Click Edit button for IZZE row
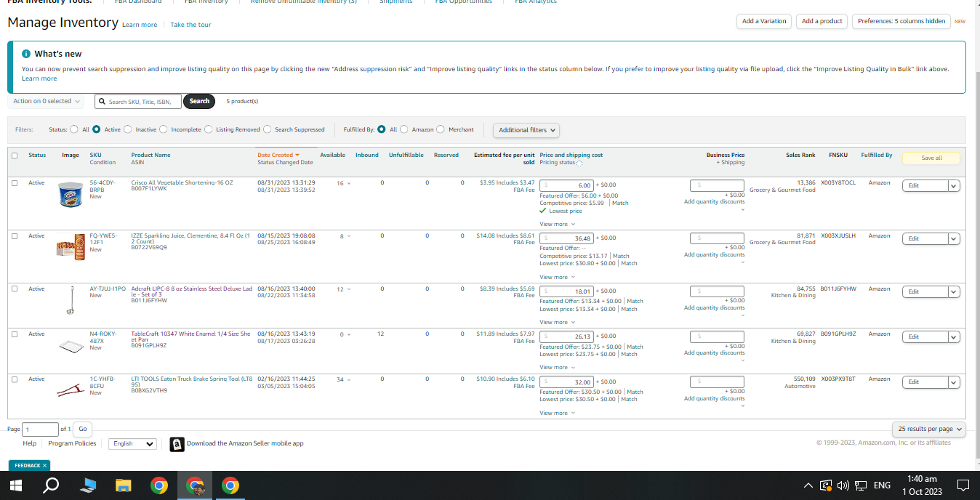980x500 pixels. coord(925,238)
